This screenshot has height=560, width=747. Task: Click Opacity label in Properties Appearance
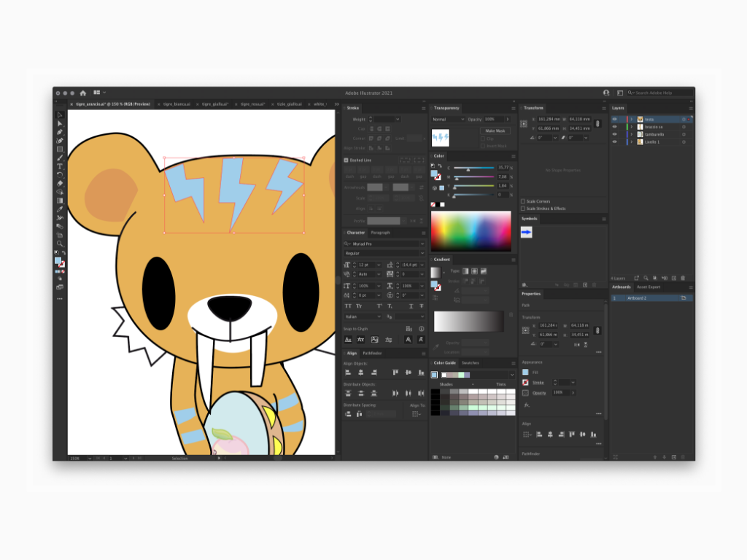pos(539,392)
